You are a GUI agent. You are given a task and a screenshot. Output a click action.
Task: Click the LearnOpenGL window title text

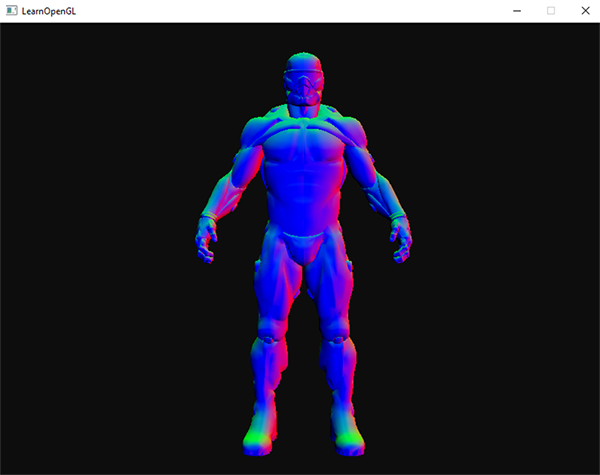(52, 10)
